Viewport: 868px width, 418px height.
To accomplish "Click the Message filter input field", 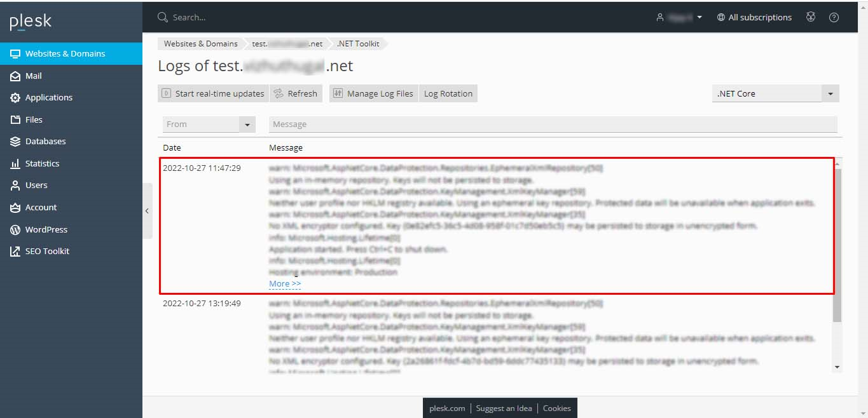I will tap(553, 125).
